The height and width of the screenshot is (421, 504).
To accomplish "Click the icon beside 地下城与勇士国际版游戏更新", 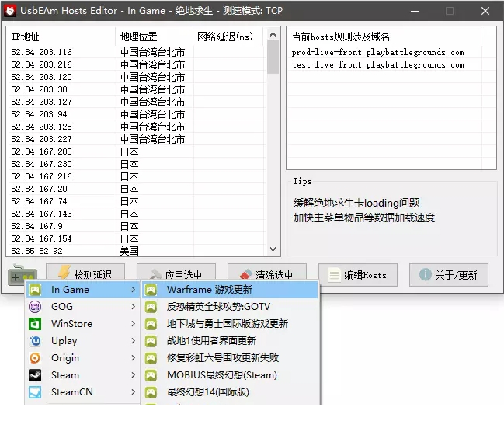I will point(151,324).
